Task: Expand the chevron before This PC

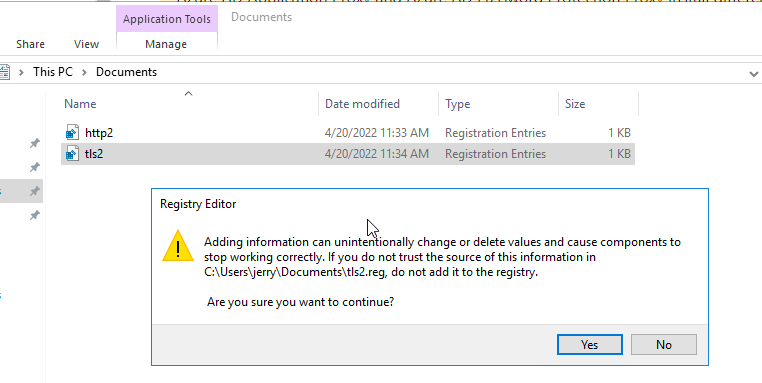Action: (x=21, y=72)
